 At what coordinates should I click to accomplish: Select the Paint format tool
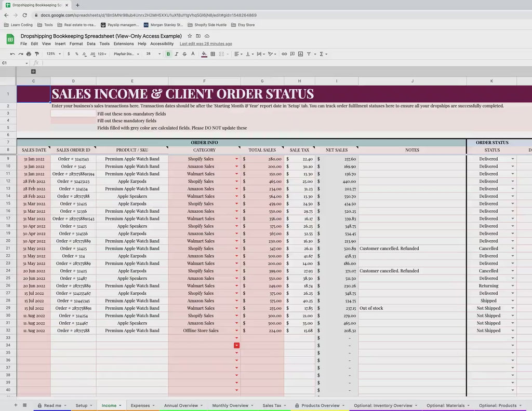[36, 54]
